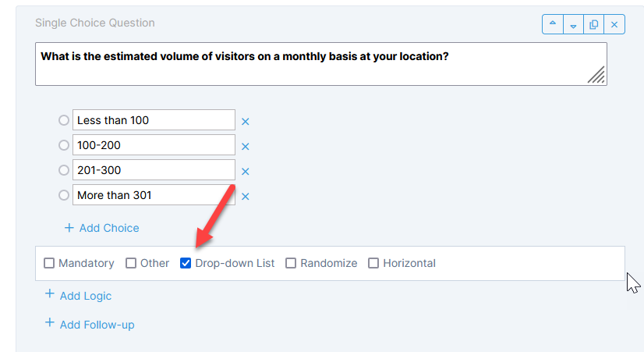This screenshot has height=352, width=644.
Task: Check the Other option checkbox
Action: click(x=131, y=263)
